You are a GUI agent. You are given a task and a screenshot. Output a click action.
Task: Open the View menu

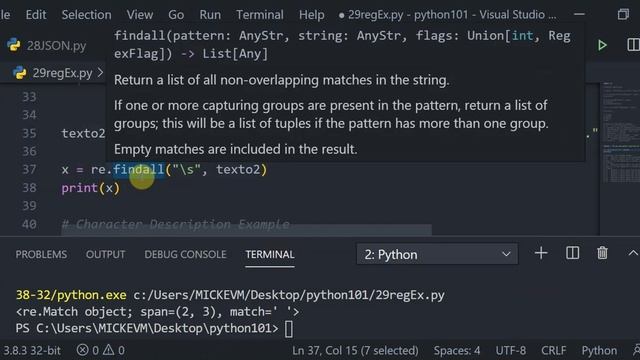click(140, 15)
